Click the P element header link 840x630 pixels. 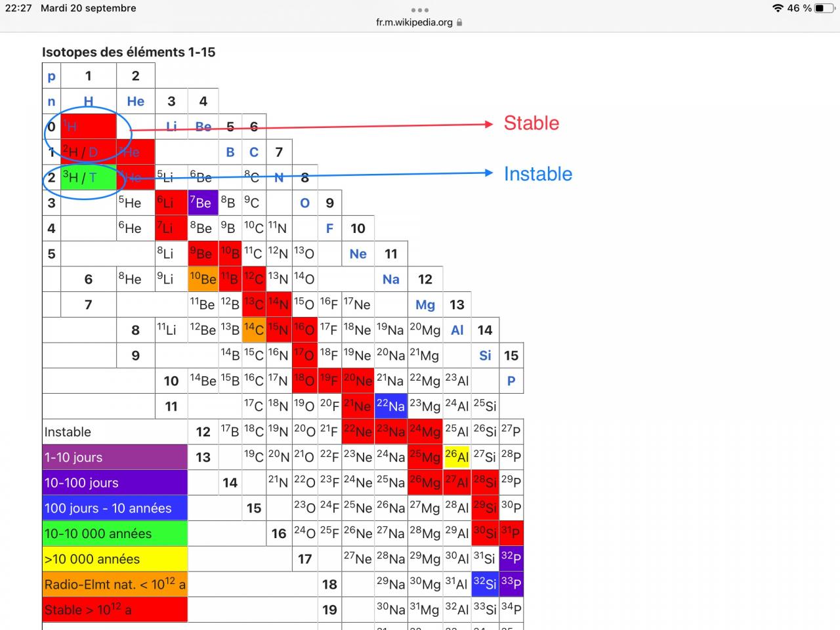pos(511,381)
